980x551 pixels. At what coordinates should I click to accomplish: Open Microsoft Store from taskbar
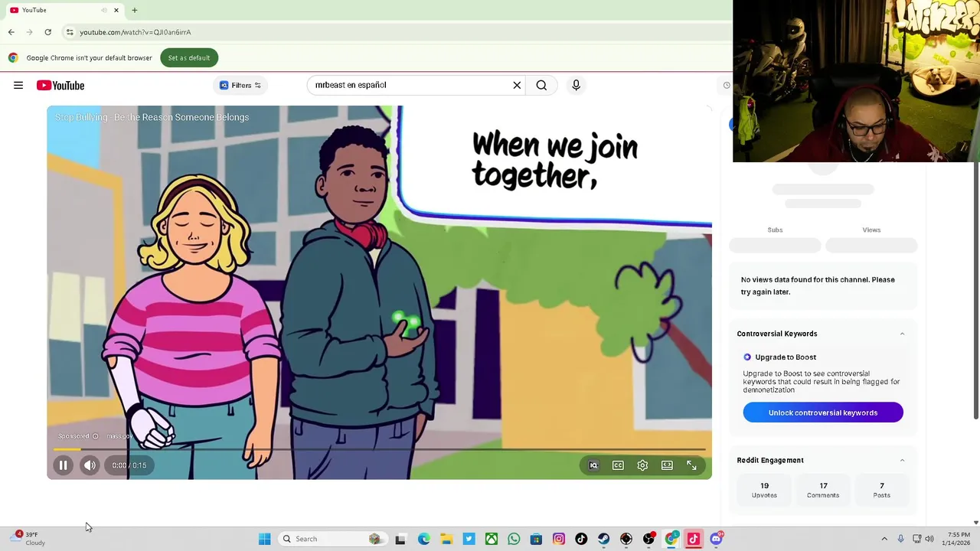(x=536, y=539)
